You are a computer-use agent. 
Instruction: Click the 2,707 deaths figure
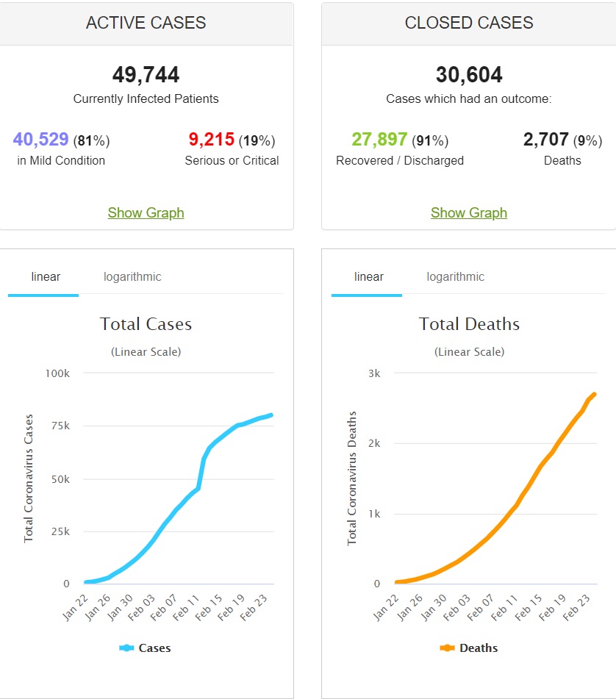pos(545,140)
